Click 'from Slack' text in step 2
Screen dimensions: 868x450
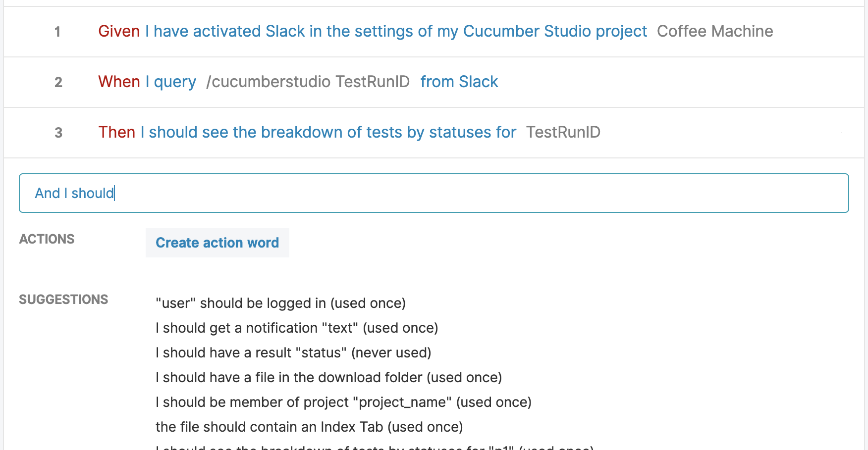pos(459,82)
